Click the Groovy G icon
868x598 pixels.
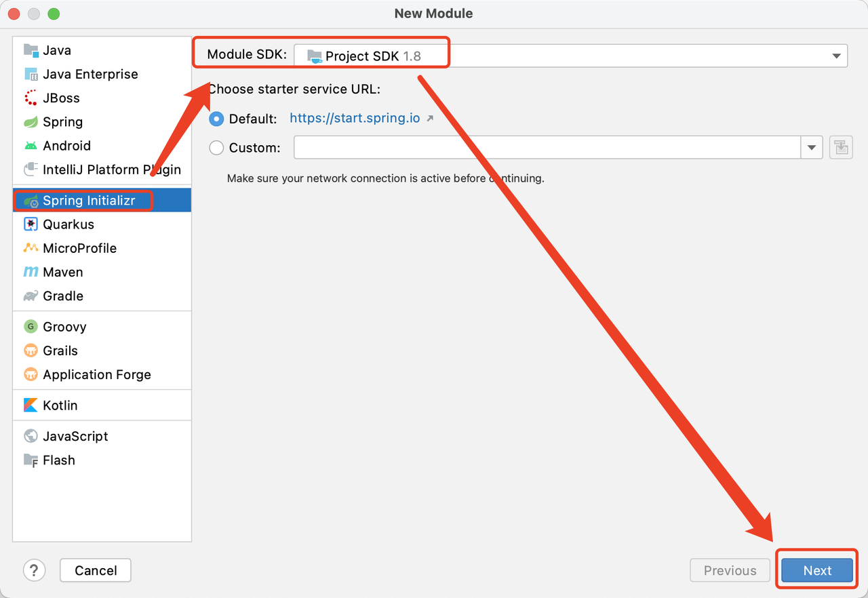31,327
